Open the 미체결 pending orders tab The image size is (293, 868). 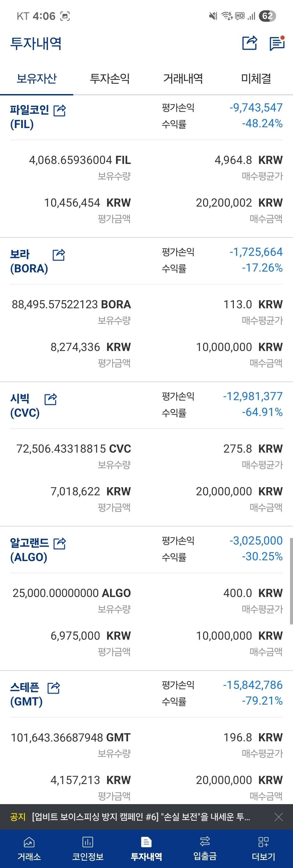pos(256,79)
